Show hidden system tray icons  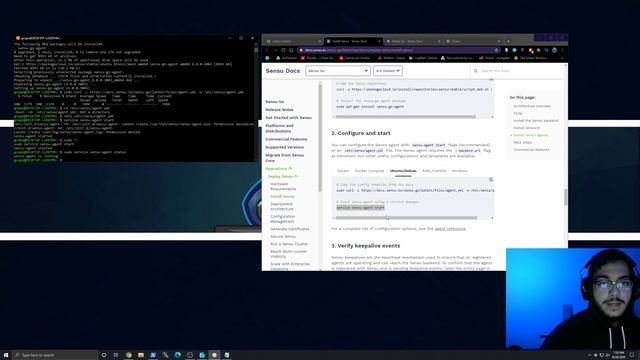[589, 355]
